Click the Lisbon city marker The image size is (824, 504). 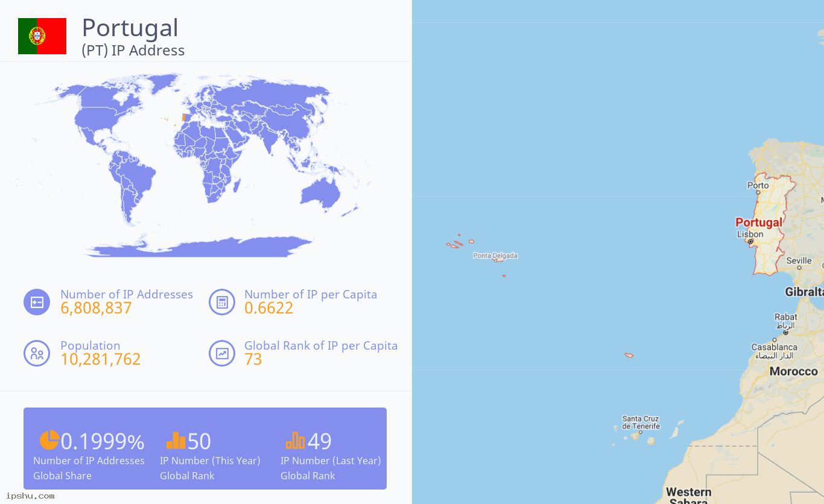pos(750,241)
